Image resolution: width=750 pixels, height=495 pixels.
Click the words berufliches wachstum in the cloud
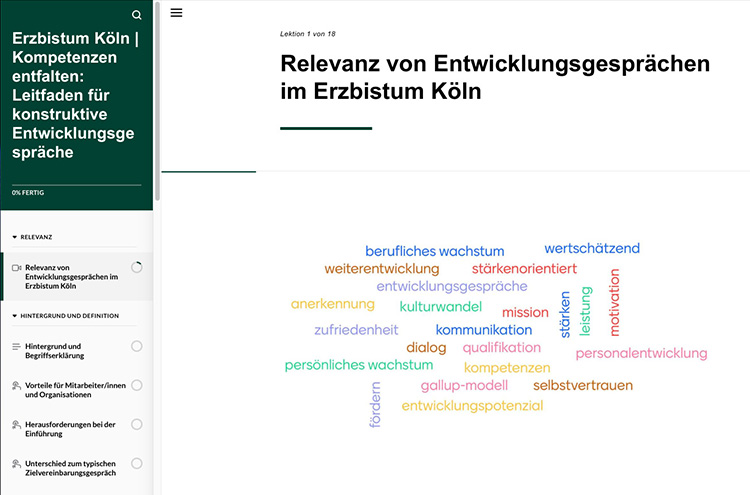[434, 251]
